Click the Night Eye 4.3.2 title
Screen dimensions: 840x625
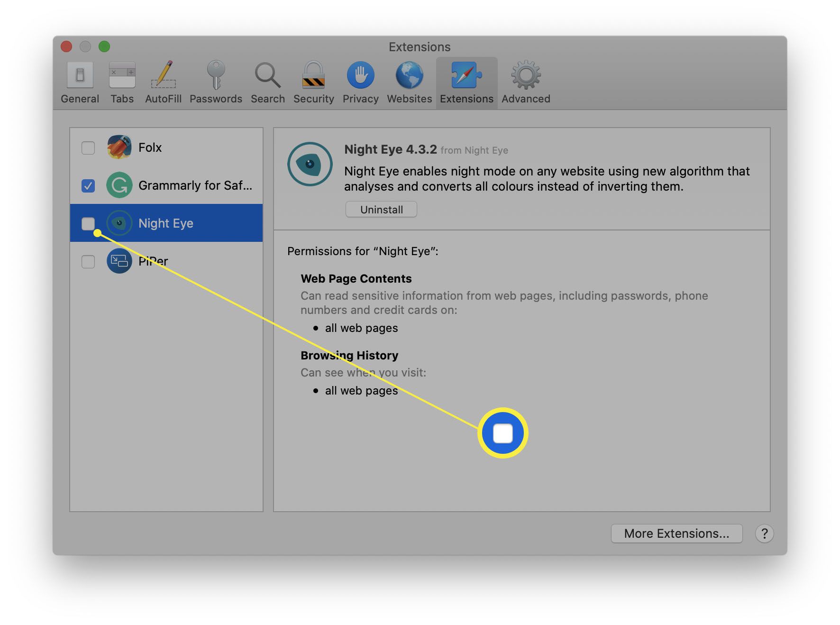click(390, 149)
